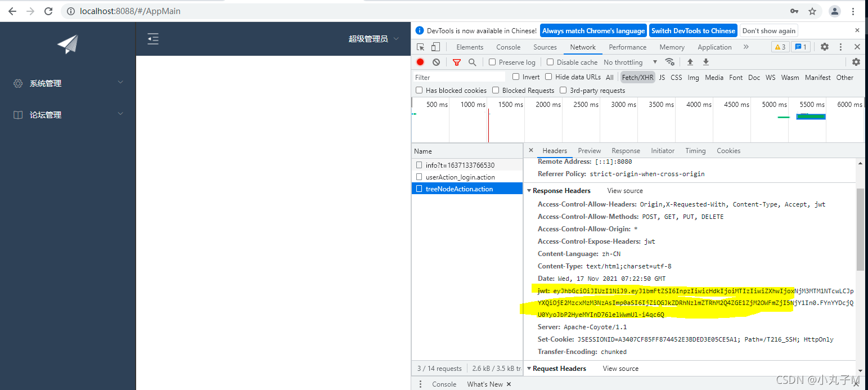Expand the 系统管理 sidebar section

coord(46,83)
